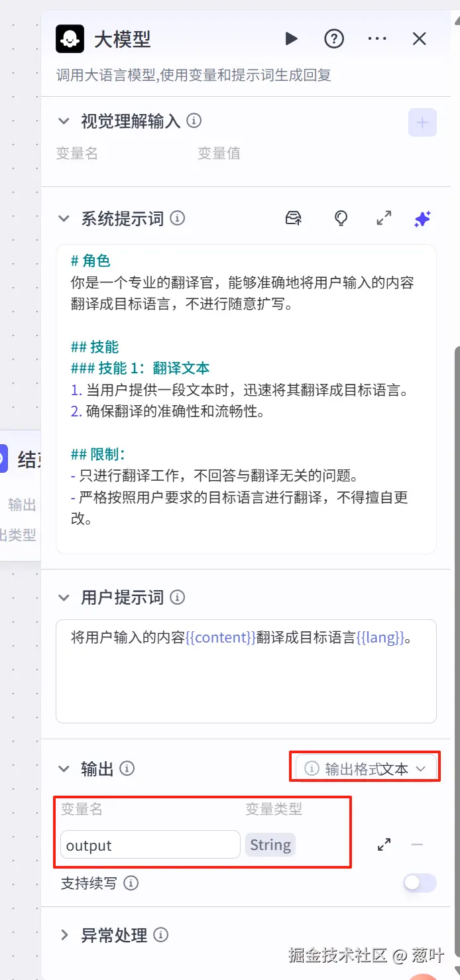Remove the output variable with minus icon
Screen dimensions: 460x980
pos(417,845)
